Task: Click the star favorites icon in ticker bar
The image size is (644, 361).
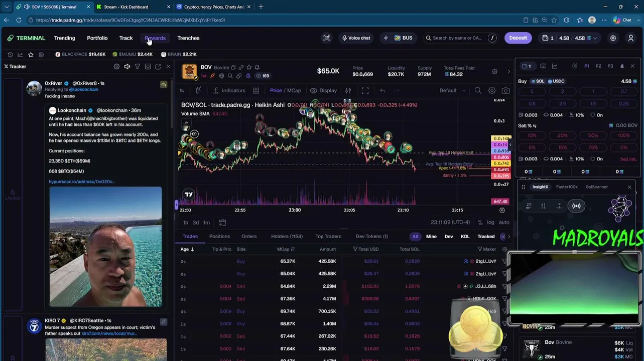Action: [x=31, y=54]
